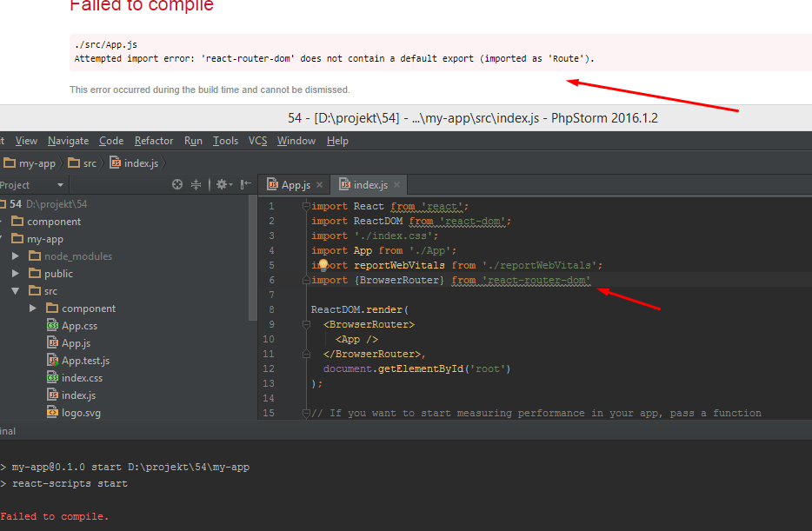
Task: Toggle code fold marker on line 1
Action: 306,206
